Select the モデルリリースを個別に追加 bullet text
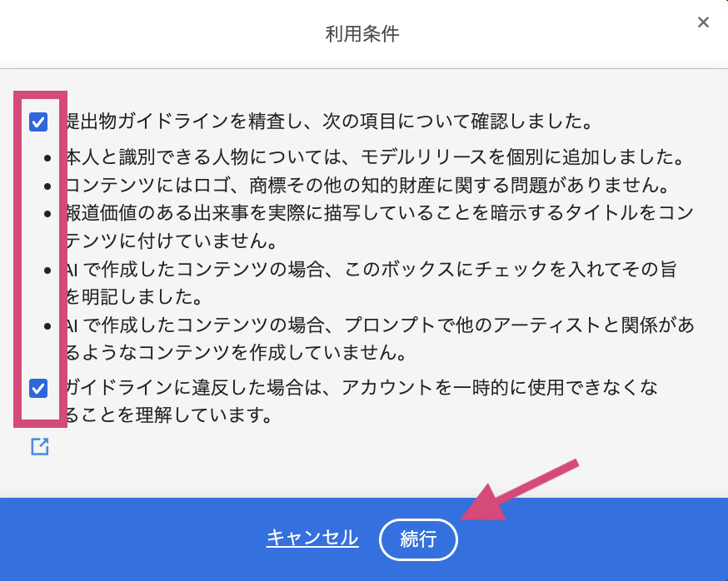The height and width of the screenshot is (581, 728). (x=375, y=157)
